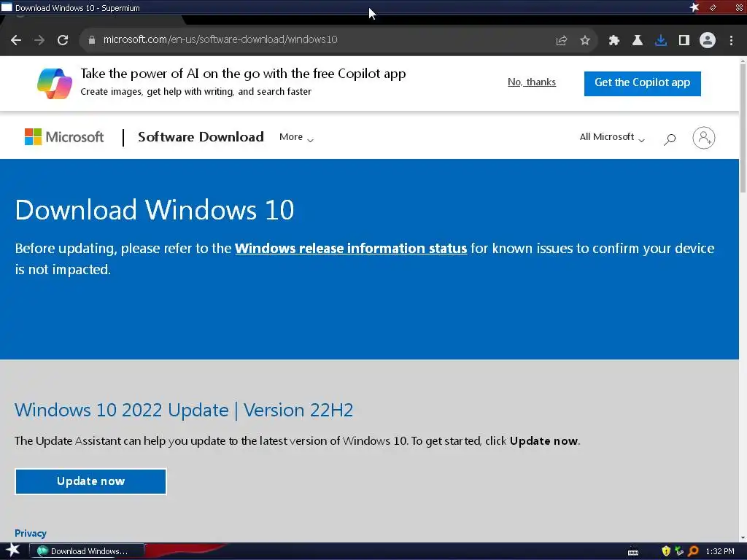747x560 pixels.
Task: Expand the All Microsoft dropdown
Action: 612,137
